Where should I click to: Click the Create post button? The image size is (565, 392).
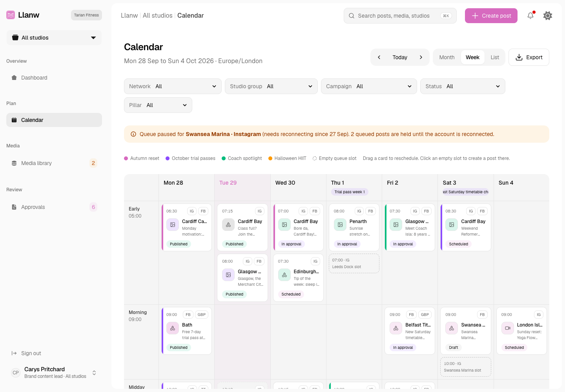491,16
